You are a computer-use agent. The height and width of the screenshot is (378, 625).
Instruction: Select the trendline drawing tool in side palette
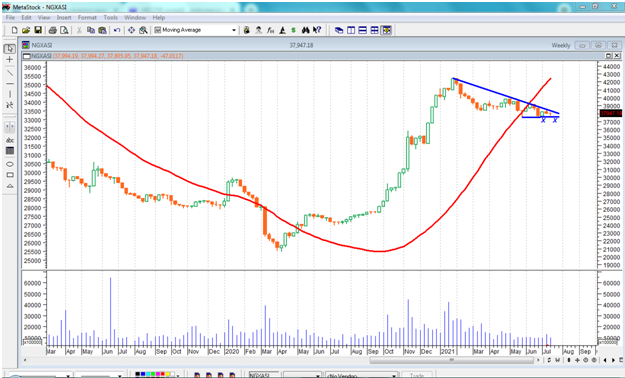[x=10, y=73]
